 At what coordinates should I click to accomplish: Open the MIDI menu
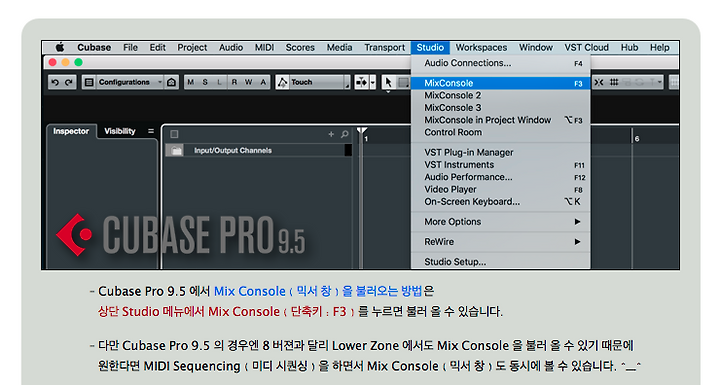click(264, 47)
